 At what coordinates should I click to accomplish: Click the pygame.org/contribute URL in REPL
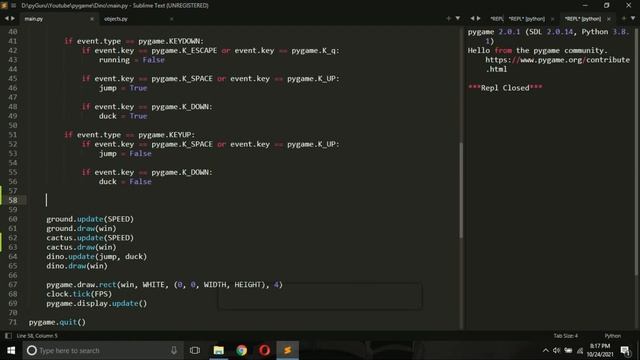point(558,64)
